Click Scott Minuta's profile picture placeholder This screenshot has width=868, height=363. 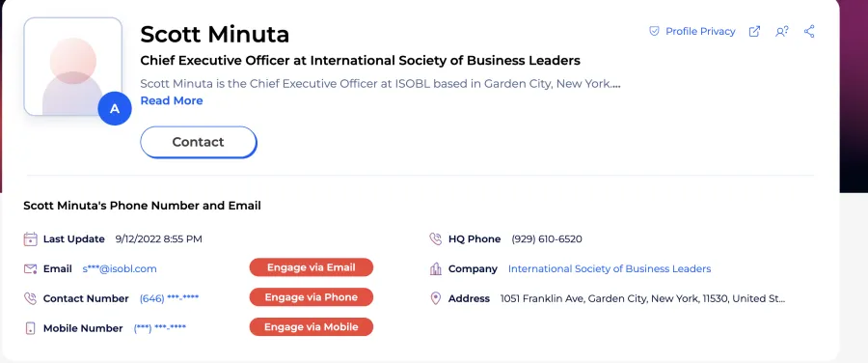pos(73,67)
